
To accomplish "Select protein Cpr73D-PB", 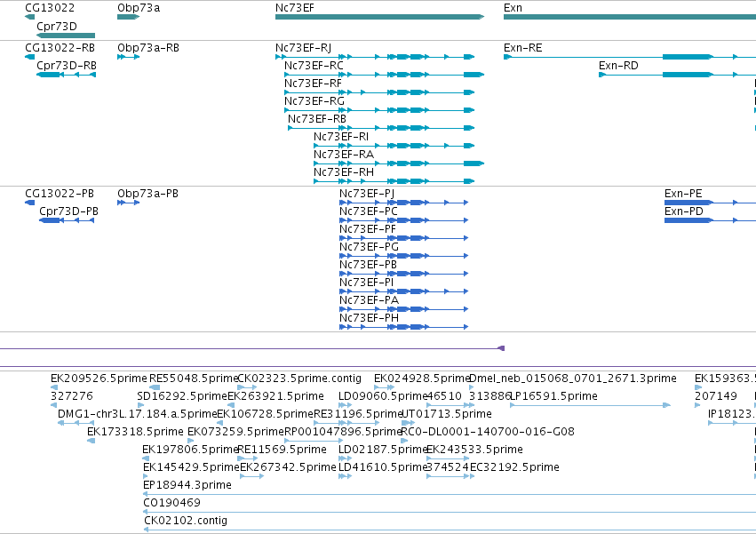I will (68, 211).
